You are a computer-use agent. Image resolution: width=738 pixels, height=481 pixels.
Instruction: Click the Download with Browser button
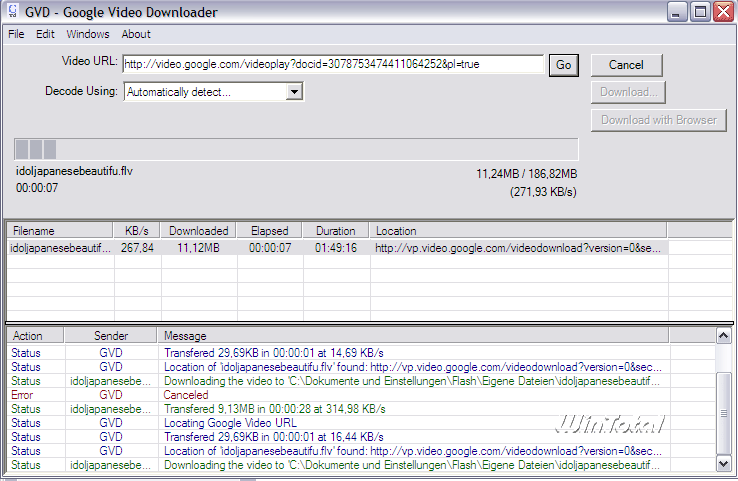[x=659, y=120]
